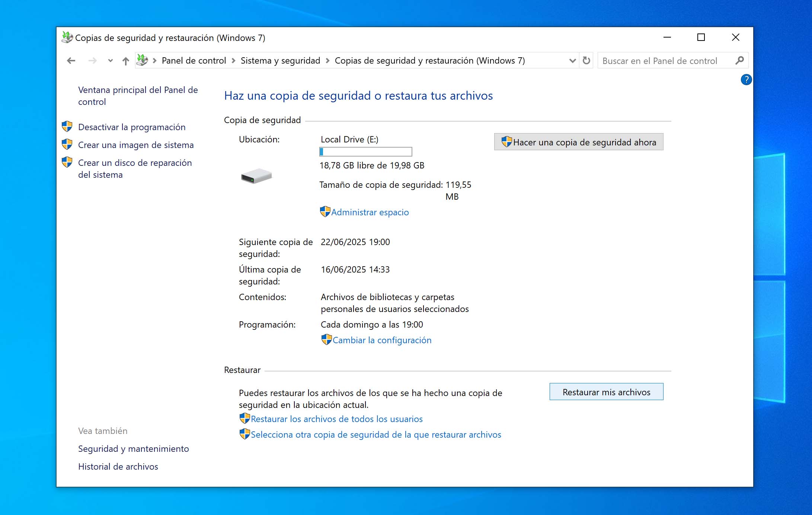Expand chevron after Sistema y seguridad
The width and height of the screenshot is (812, 515).
[x=327, y=61]
